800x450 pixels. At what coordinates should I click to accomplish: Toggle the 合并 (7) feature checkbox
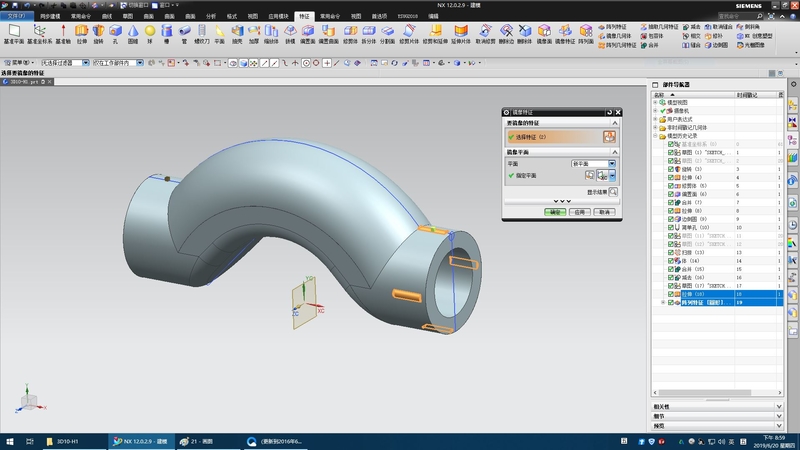pyautogui.click(x=672, y=203)
